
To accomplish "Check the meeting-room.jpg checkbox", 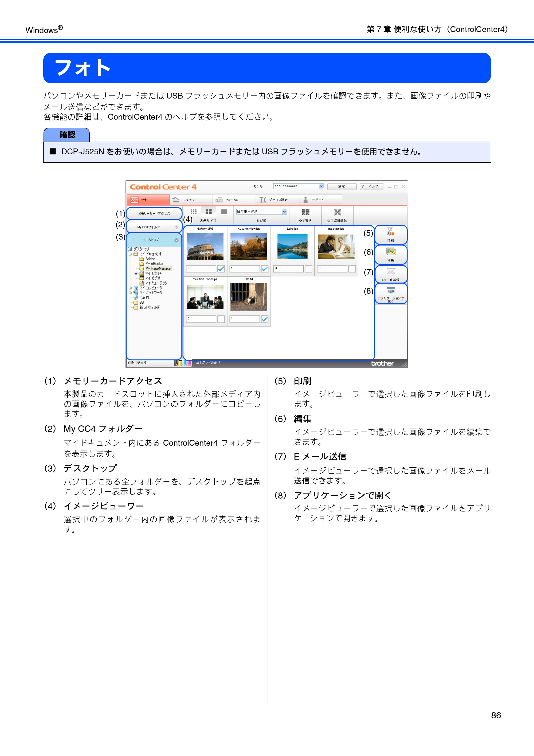I will click(x=221, y=319).
